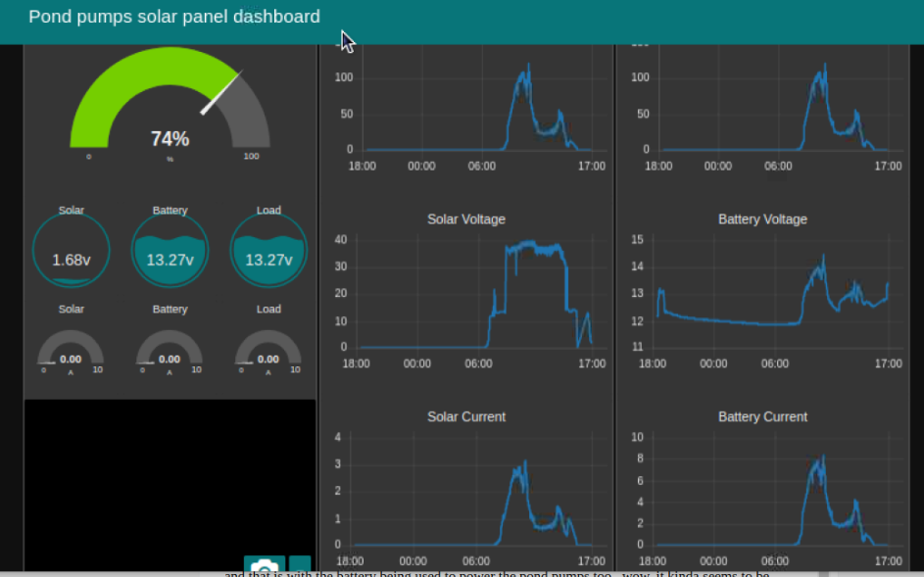Select the Load 13.27v liquid gauge
Viewport: 924px width, 577px height.
268,250
